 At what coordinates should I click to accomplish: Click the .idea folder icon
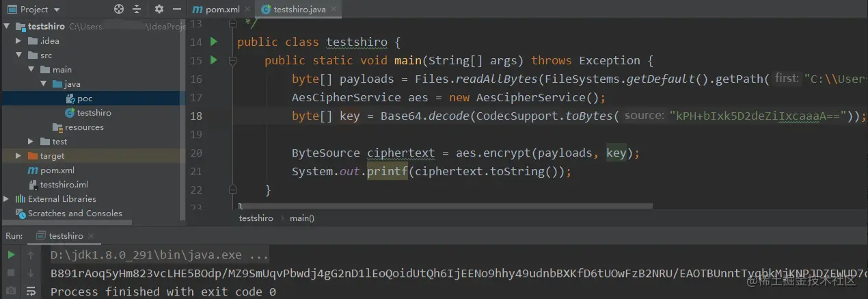(x=33, y=41)
